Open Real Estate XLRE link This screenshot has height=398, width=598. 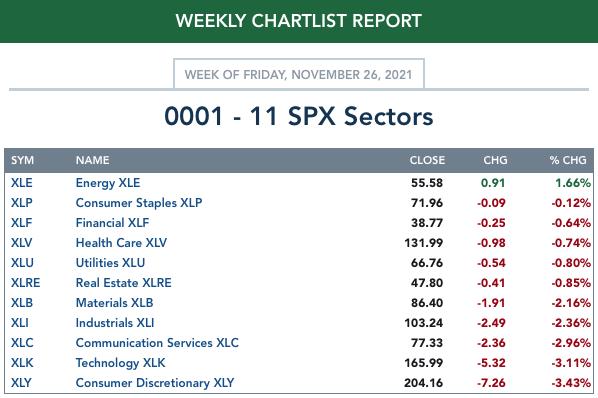pyautogui.click(x=124, y=283)
